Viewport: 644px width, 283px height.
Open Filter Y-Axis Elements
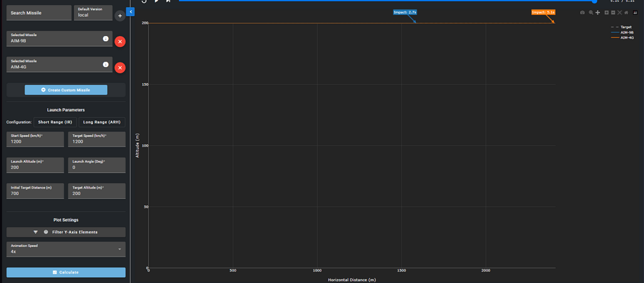click(66, 232)
